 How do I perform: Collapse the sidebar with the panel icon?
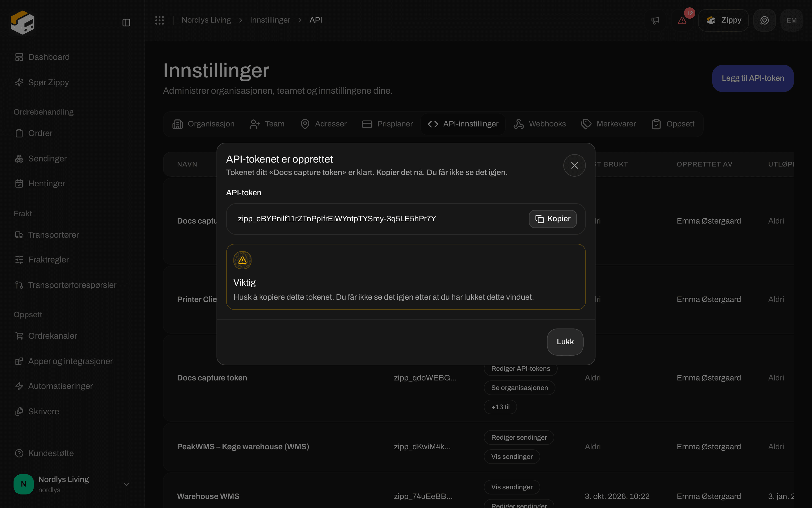(126, 23)
